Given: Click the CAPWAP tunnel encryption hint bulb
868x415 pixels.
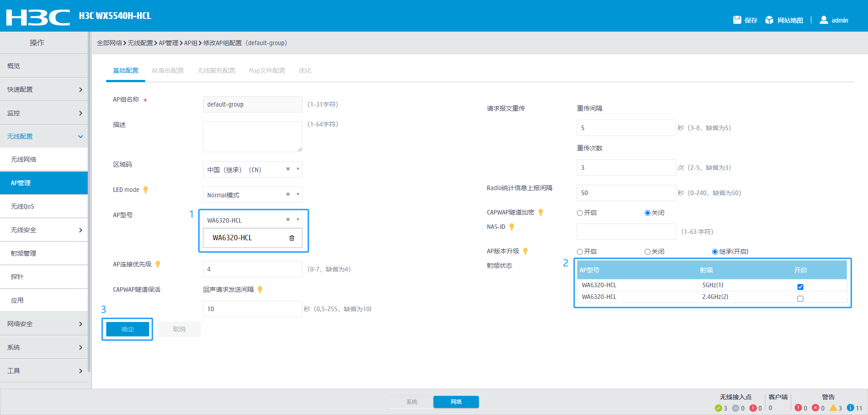Looking at the screenshot, I should tap(541, 213).
